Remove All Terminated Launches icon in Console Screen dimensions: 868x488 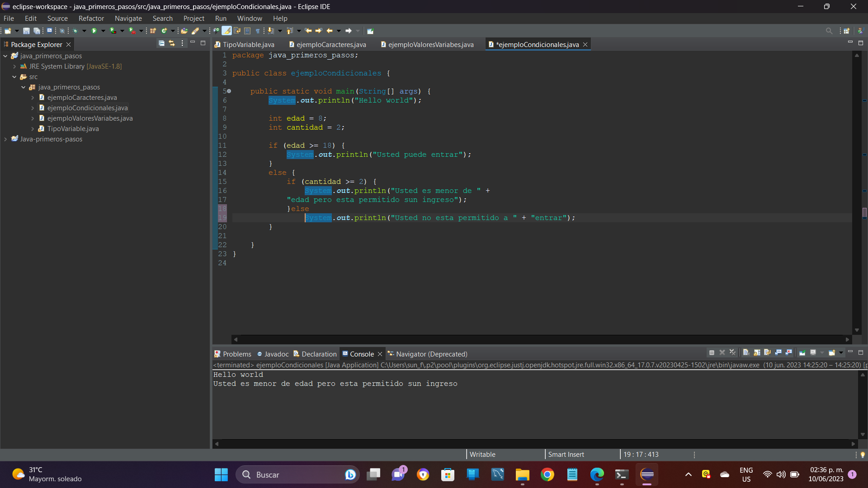coord(733,352)
